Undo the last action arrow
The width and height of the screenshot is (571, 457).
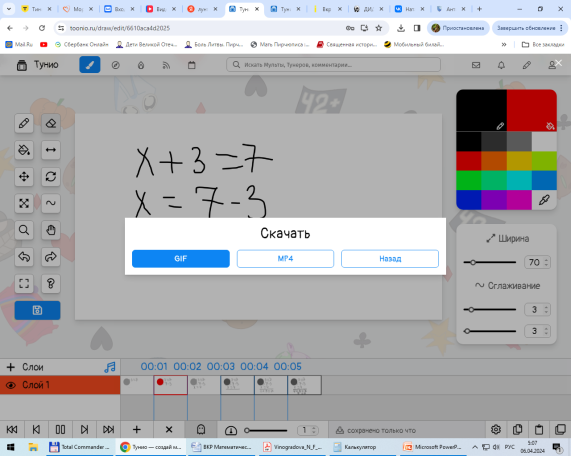tap(24, 257)
